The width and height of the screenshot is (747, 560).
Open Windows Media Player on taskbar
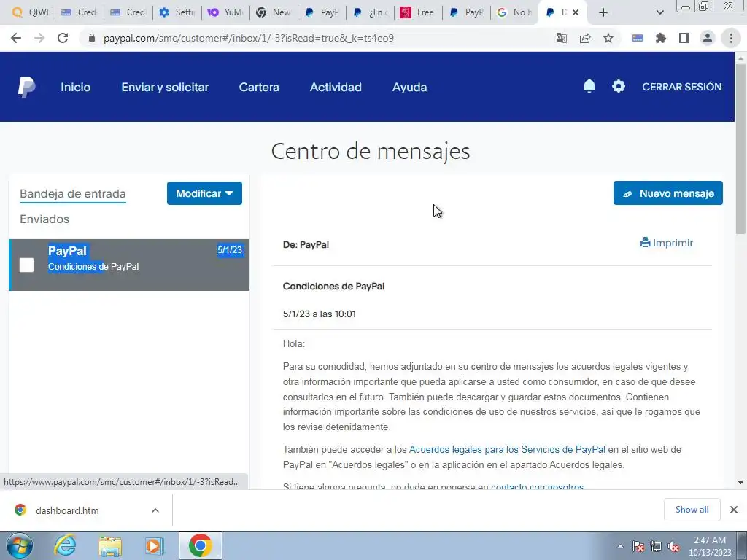(155, 545)
